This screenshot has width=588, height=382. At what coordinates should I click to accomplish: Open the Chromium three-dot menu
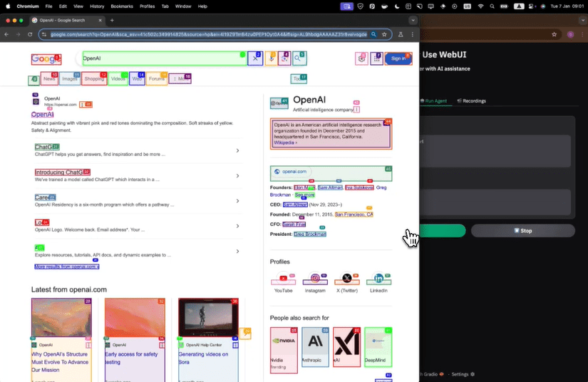pyautogui.click(x=413, y=34)
